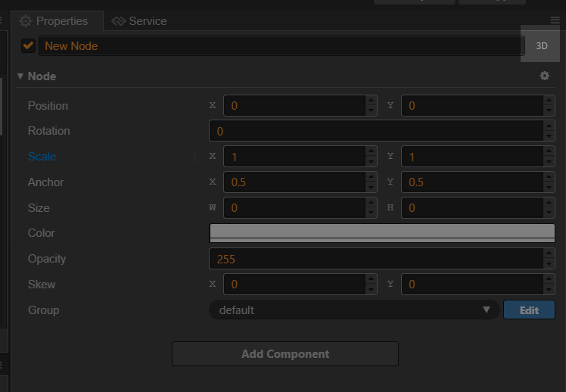Disable the New Node active checkbox
566x392 pixels.
(x=29, y=45)
